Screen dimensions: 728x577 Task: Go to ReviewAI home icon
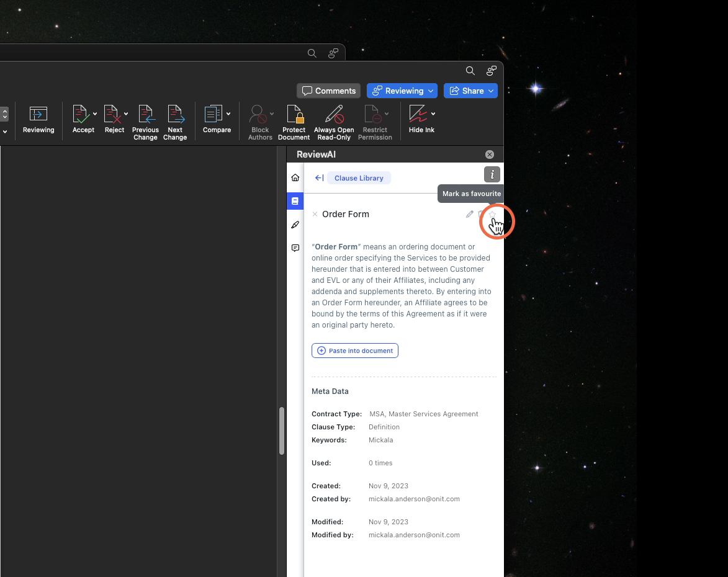(x=295, y=178)
